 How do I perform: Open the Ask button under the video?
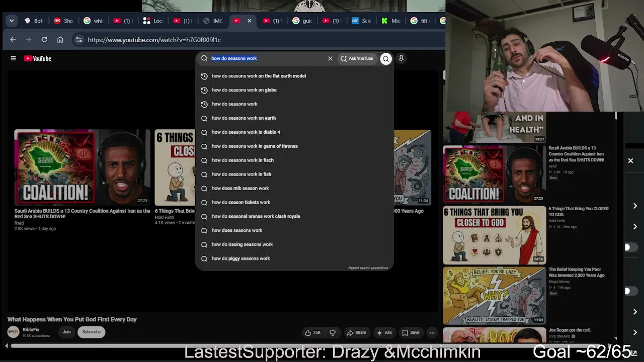tap(384, 332)
